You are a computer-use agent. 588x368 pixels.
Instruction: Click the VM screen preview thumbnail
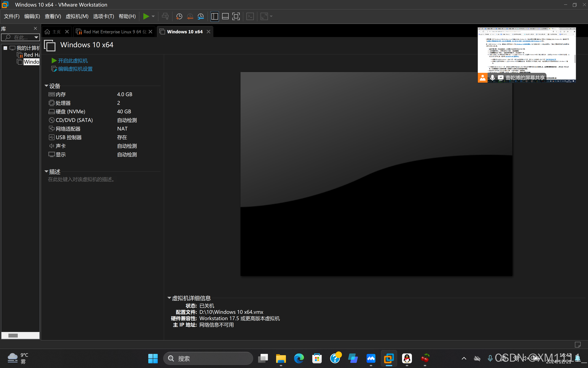click(x=376, y=174)
